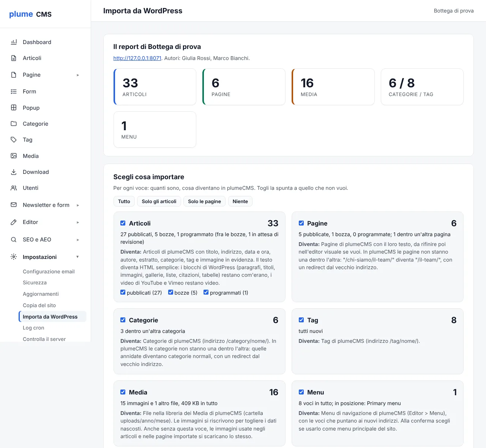Click the Bottega di prova site name
This screenshot has height=448, width=486.
pos(454,11)
